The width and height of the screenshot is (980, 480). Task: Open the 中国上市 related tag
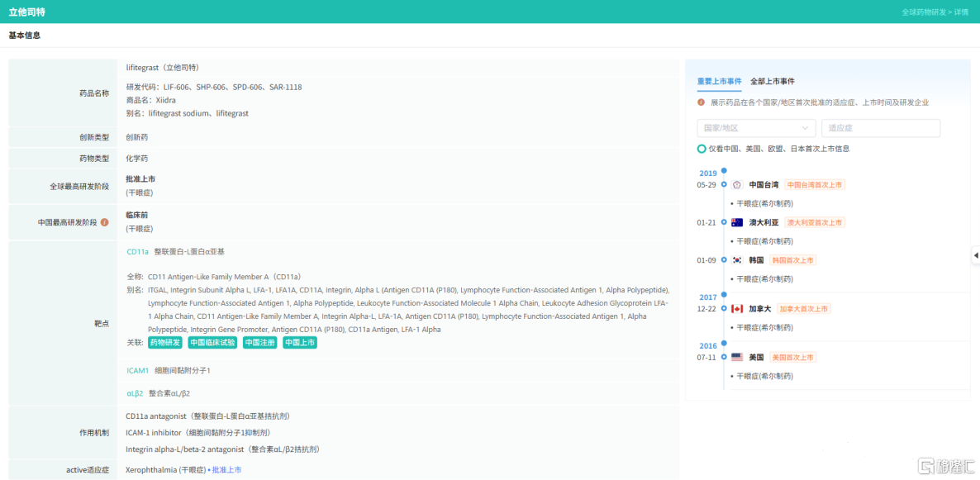300,343
